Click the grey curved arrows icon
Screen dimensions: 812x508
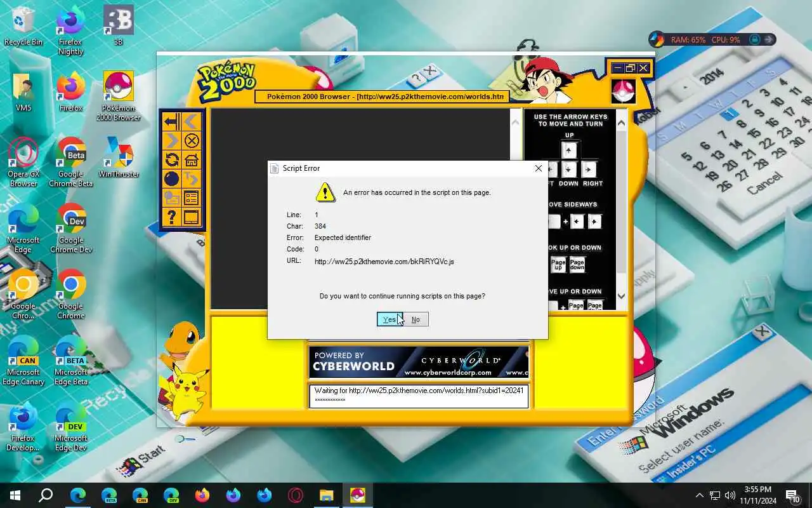(x=192, y=179)
